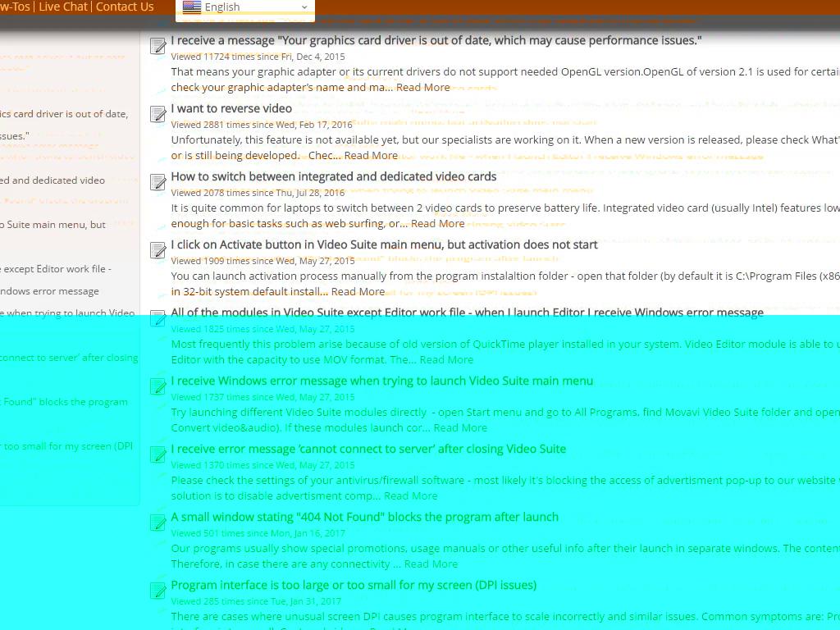This screenshot has height=630, width=840.
Task: Click sidebar link "ed and dedicated video"
Action: click(x=52, y=180)
